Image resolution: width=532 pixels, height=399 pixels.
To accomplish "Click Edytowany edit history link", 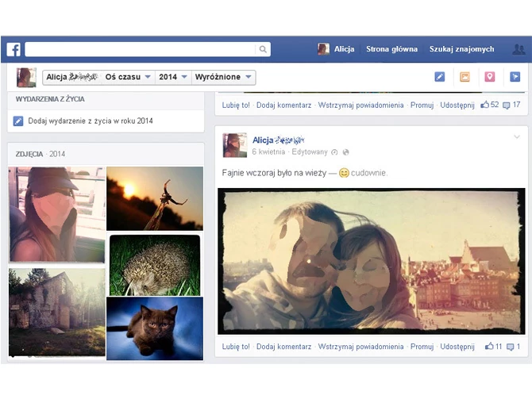I will pyautogui.click(x=310, y=152).
